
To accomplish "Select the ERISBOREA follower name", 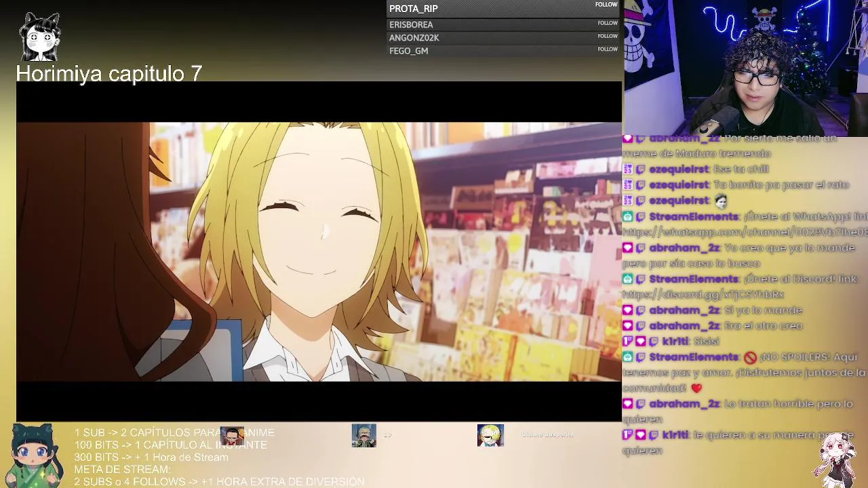I will click(411, 24).
